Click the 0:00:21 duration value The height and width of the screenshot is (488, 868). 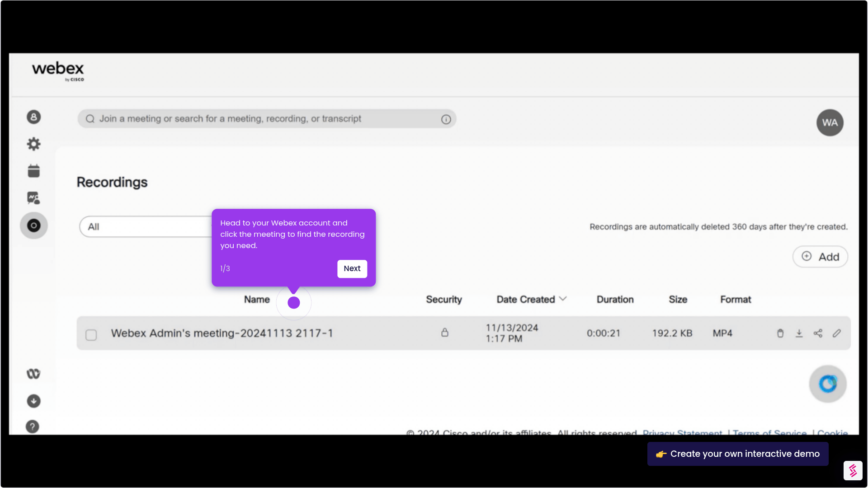pos(604,333)
